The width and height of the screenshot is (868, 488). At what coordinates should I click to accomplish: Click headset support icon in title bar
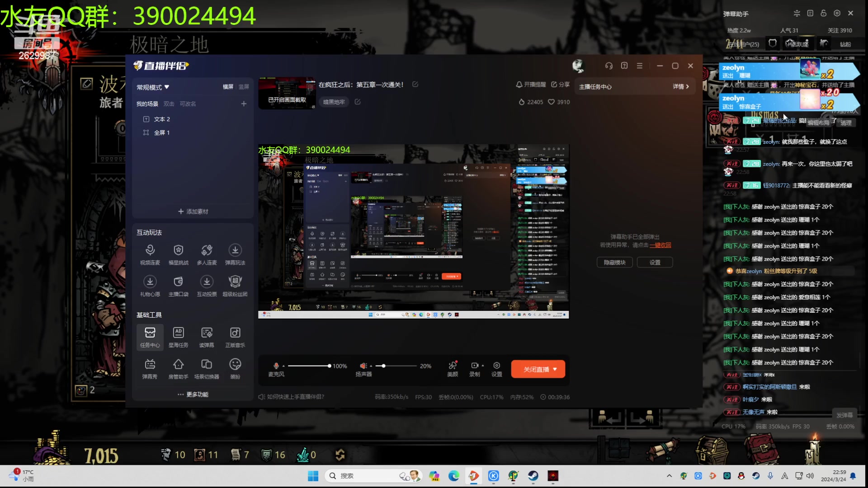click(609, 66)
